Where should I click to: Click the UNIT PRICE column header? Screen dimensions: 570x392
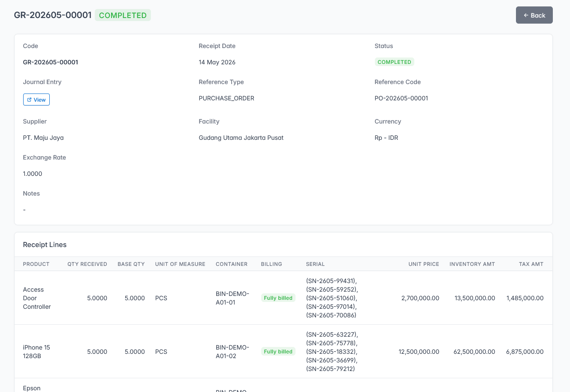coord(424,264)
